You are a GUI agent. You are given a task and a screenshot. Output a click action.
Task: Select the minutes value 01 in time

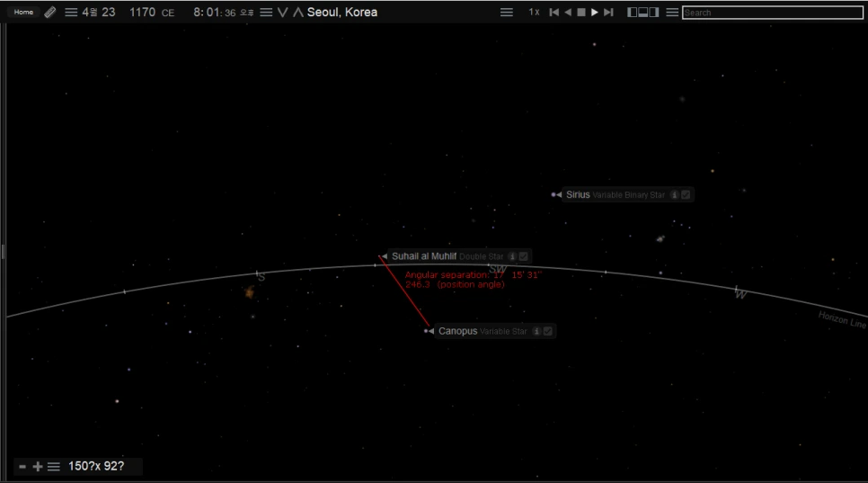213,13
